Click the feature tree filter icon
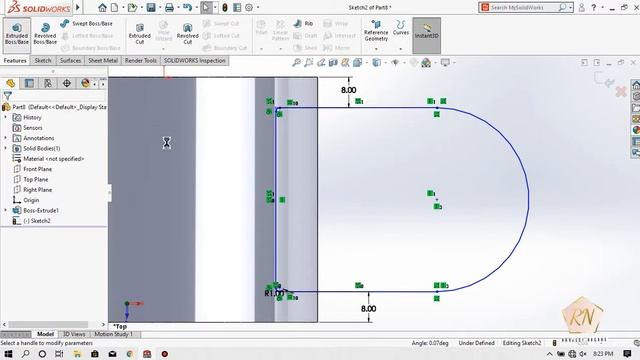640x360 pixels. click(7, 96)
